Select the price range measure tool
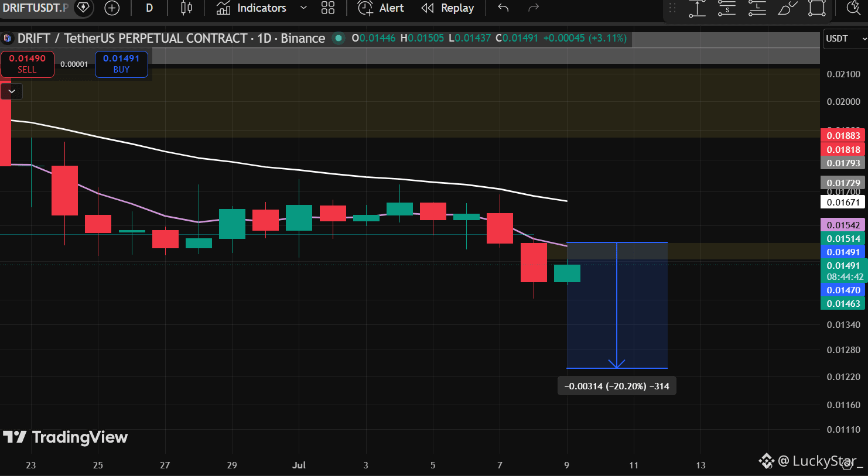 click(x=697, y=8)
